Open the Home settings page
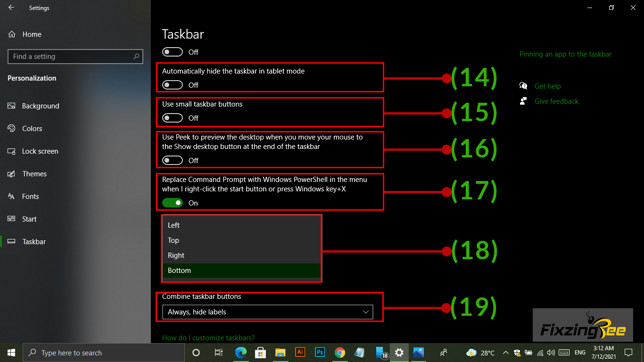This screenshot has height=362, width=644. 32,34
